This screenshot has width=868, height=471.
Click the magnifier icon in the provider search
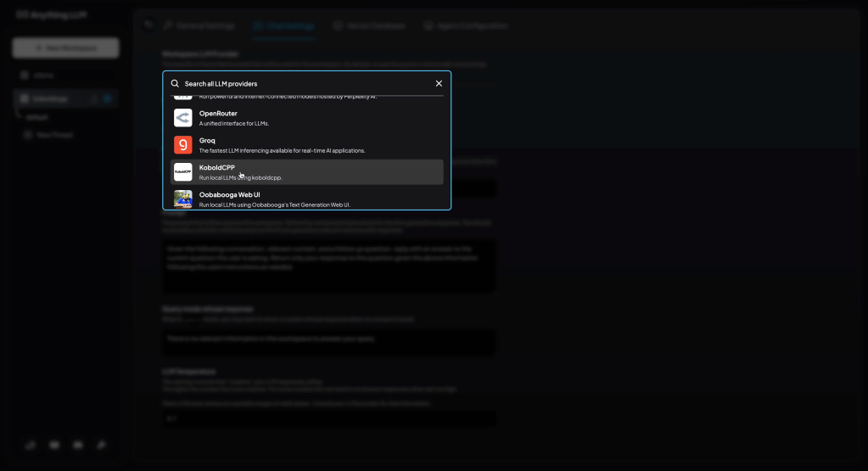[176, 83]
